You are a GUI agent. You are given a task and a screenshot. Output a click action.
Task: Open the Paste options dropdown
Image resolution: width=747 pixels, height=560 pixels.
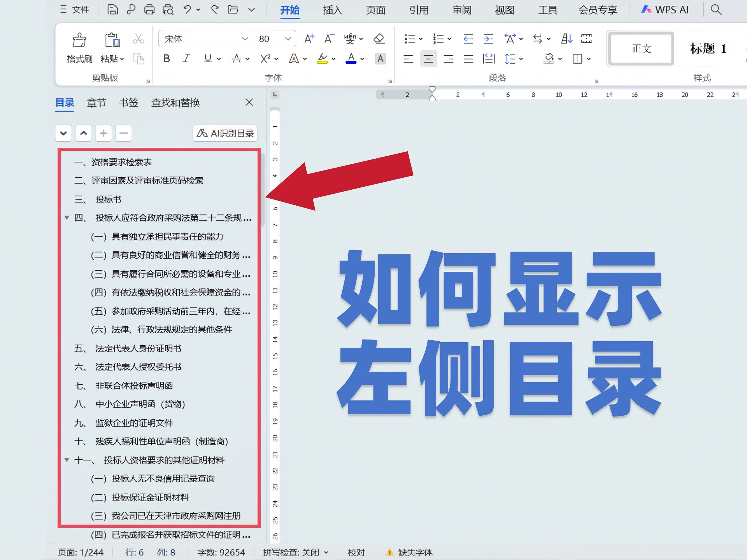(x=122, y=59)
